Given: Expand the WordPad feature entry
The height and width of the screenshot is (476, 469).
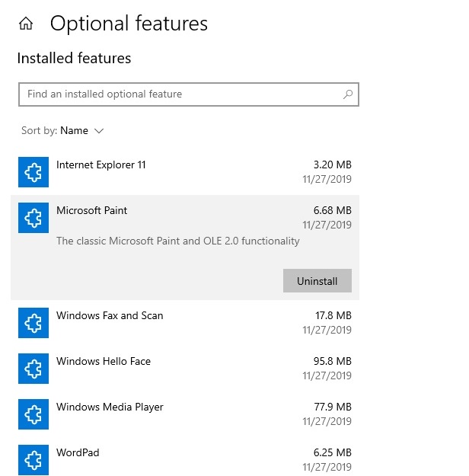Looking at the screenshot, I should click(78, 453).
